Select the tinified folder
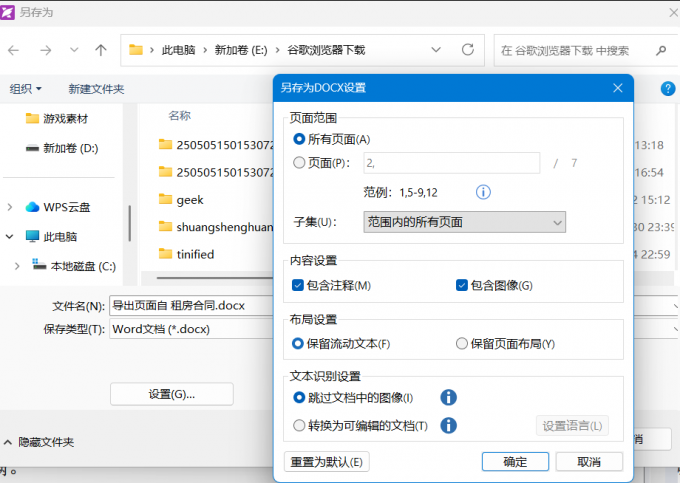 tap(195, 254)
